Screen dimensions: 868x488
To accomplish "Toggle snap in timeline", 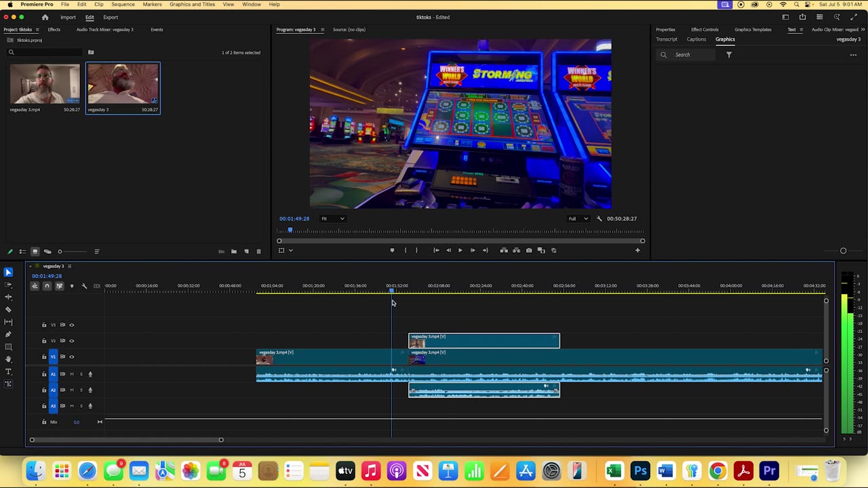I will click(x=47, y=286).
